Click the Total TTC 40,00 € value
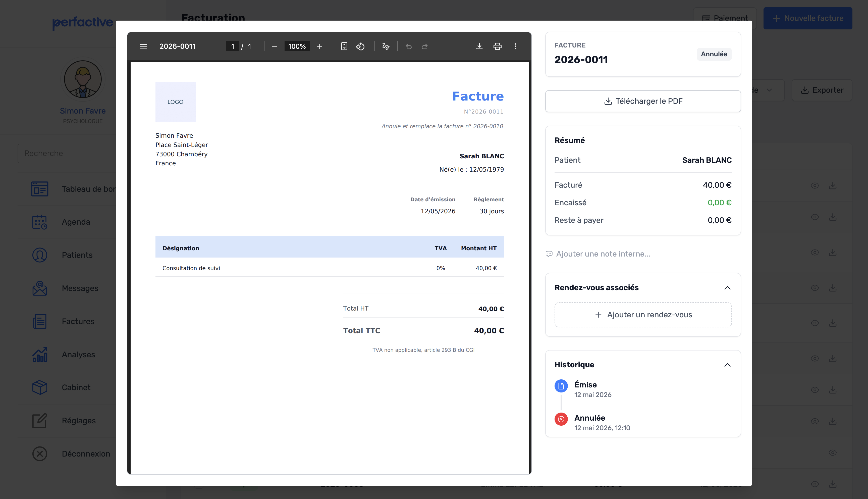 pos(489,331)
